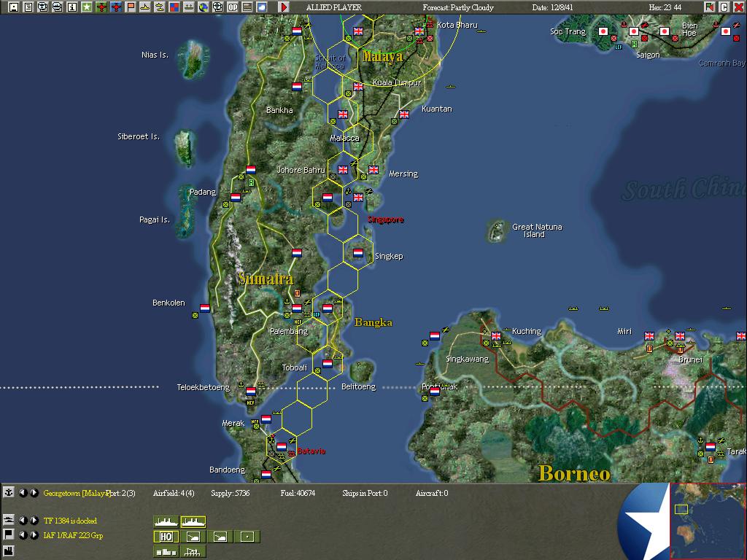The image size is (747, 560).
Task: Click the white star on green toolbar icon
Action: [x=87, y=7]
